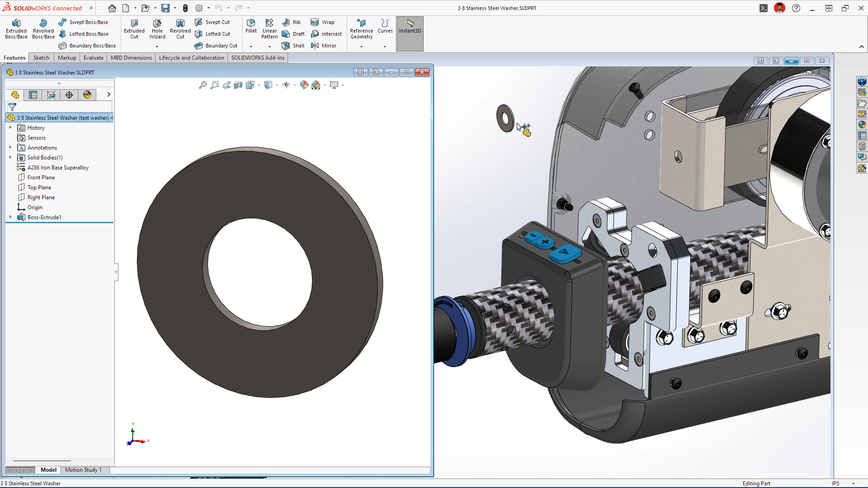Toggle the Edit Appearance setting
This screenshot has width=868, height=488.
(x=304, y=84)
